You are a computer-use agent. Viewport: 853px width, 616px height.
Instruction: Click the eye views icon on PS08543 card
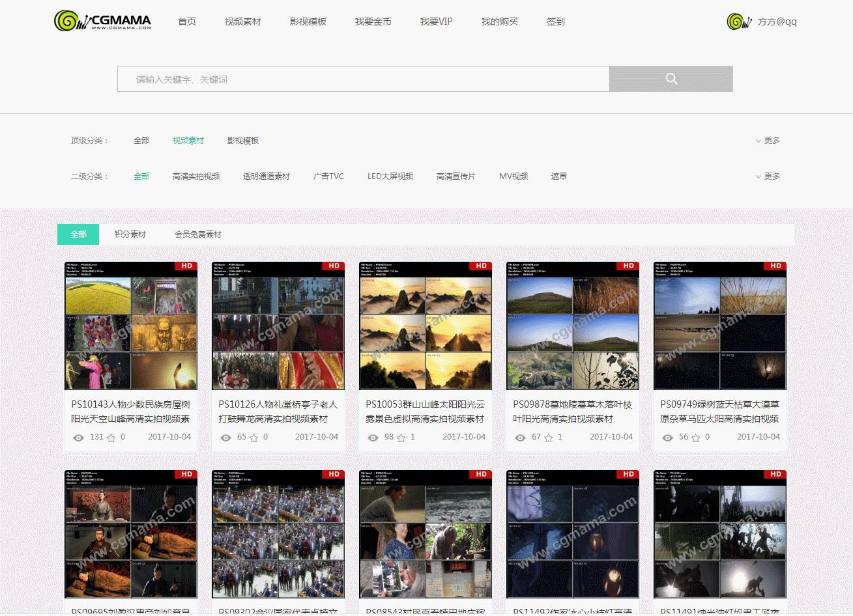374,613
